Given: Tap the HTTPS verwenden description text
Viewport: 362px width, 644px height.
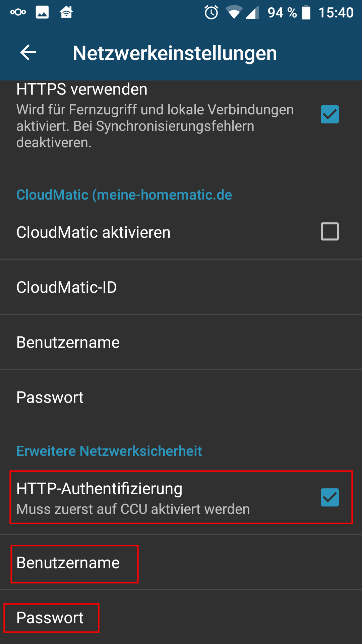Looking at the screenshot, I should coord(154,126).
